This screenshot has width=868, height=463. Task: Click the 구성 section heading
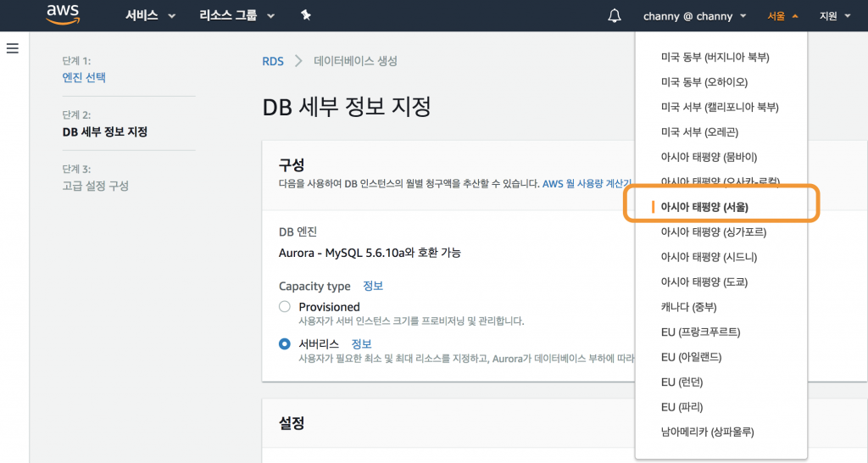click(292, 165)
